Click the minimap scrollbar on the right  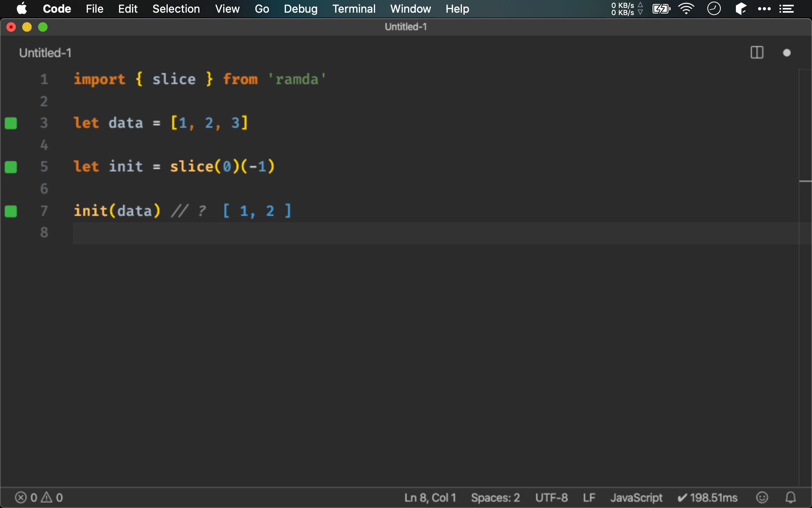805,278
